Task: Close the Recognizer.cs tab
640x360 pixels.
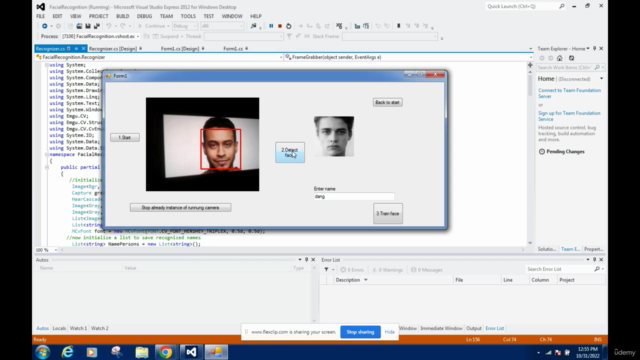Action: pos(83,49)
